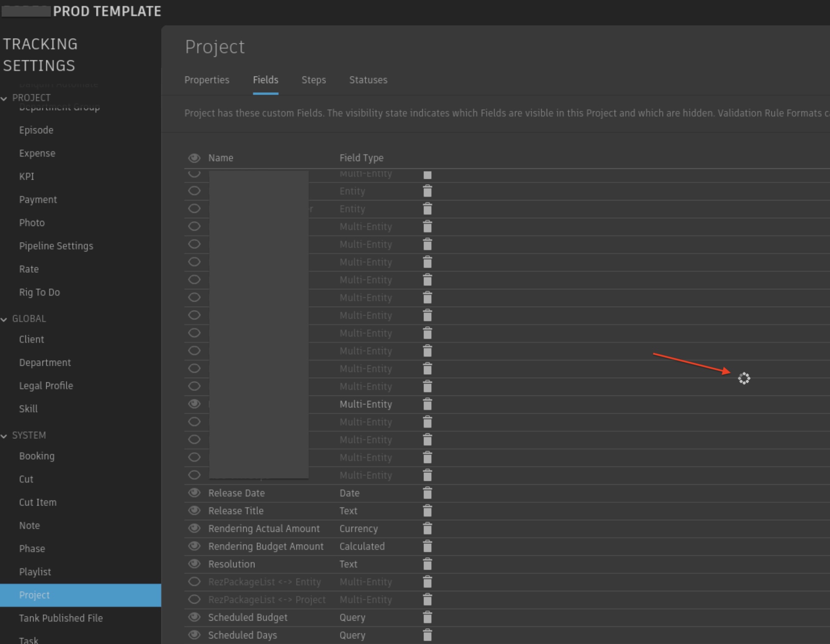This screenshot has height=644, width=830.
Task: Collapse the SYSTEM sidebar section
Action: [4, 436]
